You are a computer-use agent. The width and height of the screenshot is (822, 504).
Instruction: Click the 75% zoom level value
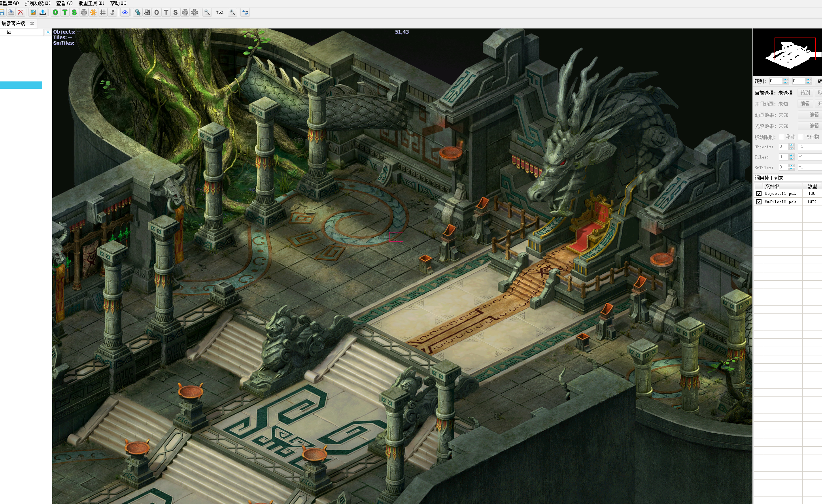(x=220, y=12)
